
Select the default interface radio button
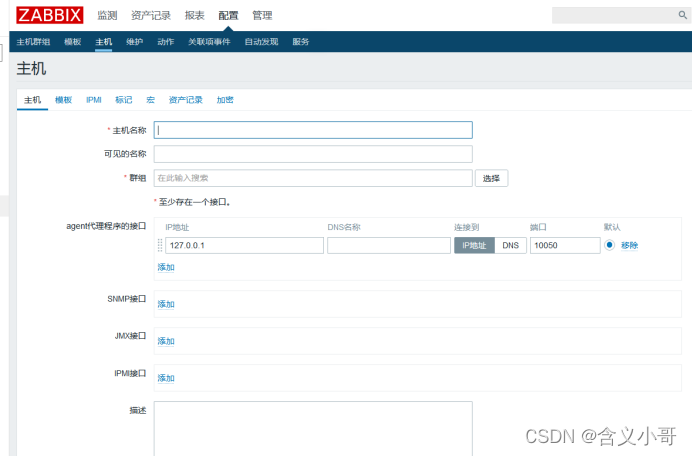609,245
